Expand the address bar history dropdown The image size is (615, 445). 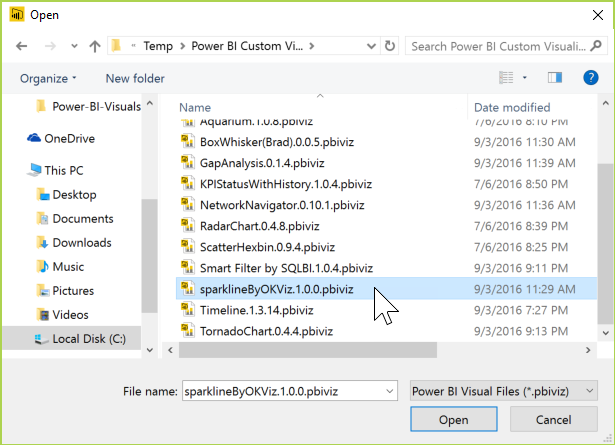371,46
